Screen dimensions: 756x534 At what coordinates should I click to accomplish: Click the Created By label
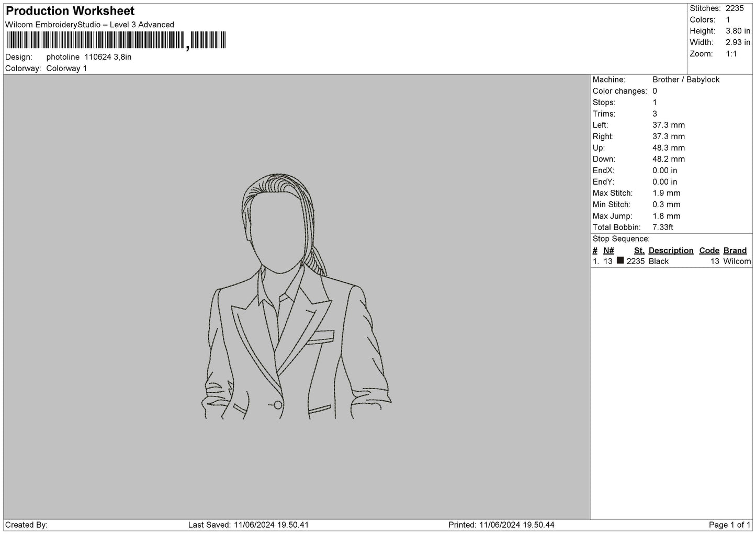coord(26,525)
